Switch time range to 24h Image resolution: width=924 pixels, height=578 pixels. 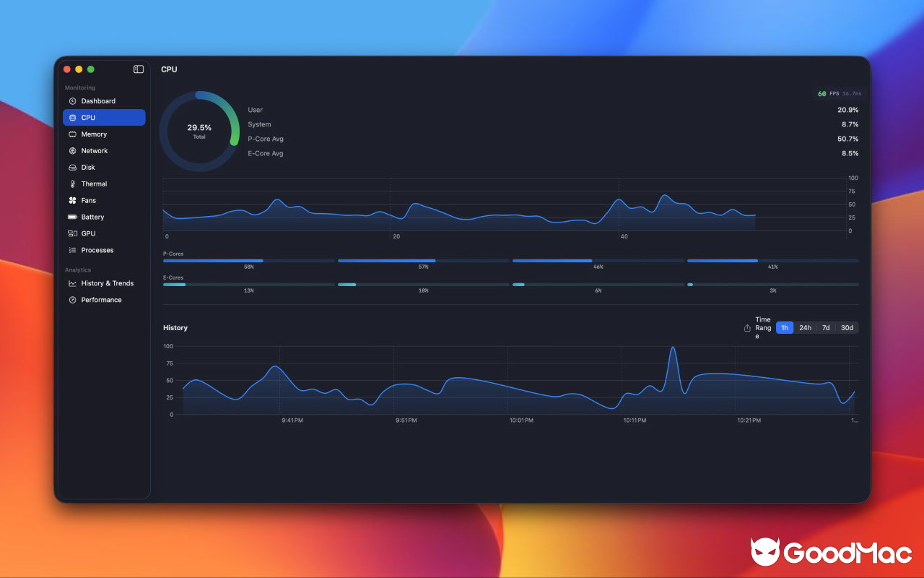click(805, 327)
